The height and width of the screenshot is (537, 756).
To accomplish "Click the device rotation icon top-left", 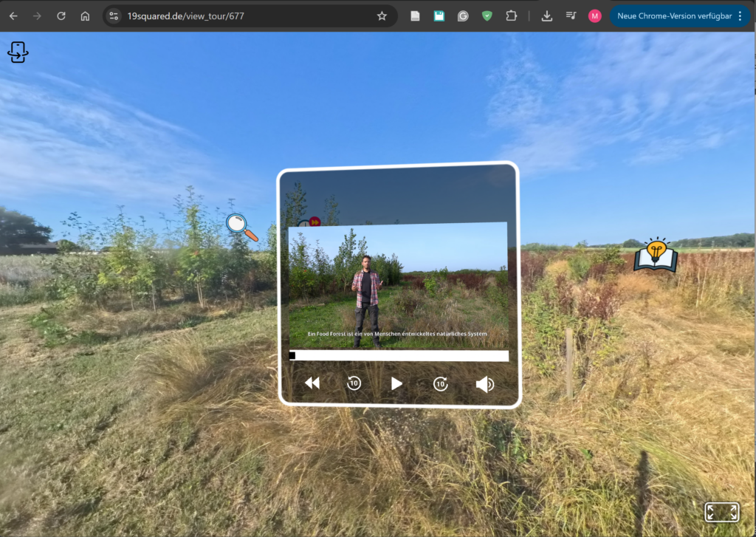I will click(x=18, y=52).
